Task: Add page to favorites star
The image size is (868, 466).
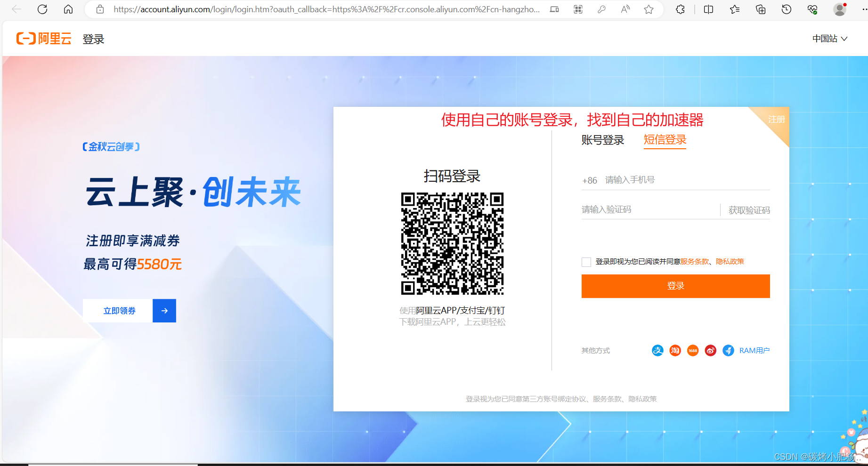Action: (649, 9)
